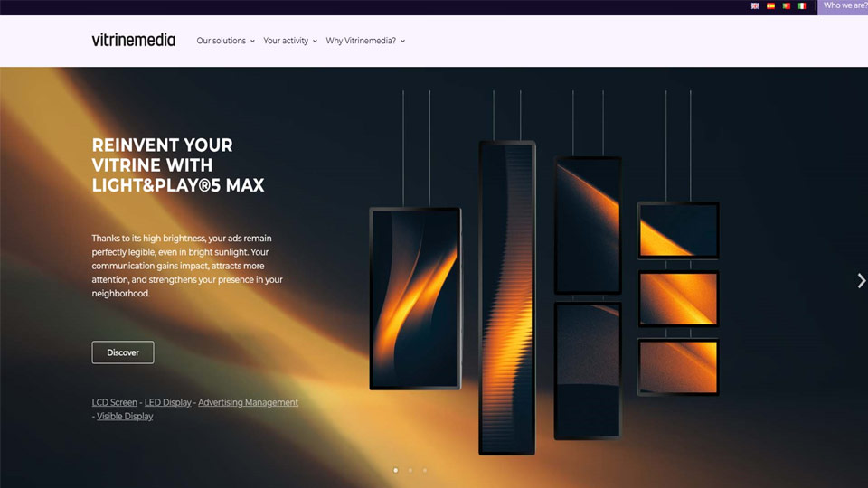Open the Visible Display link

click(x=125, y=416)
